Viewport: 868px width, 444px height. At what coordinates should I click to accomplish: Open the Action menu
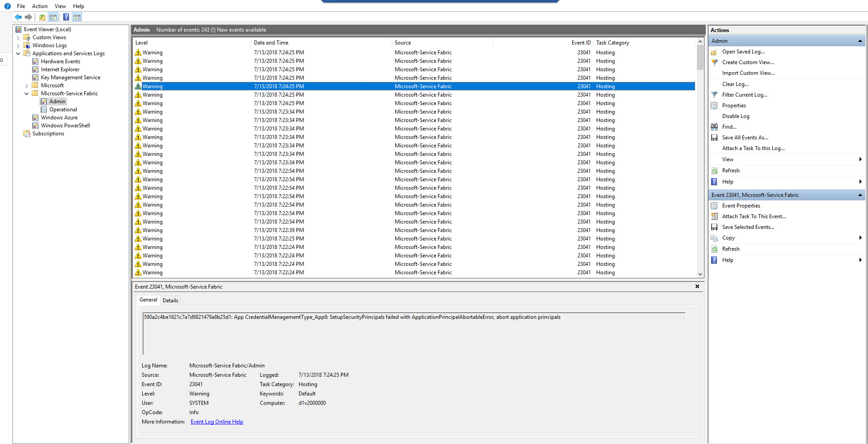(40, 6)
